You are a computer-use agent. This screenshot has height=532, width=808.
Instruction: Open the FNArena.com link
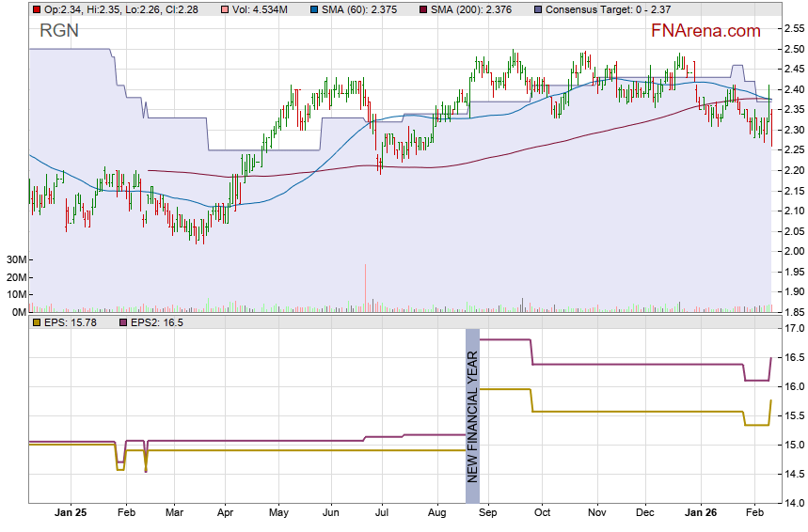tap(705, 31)
